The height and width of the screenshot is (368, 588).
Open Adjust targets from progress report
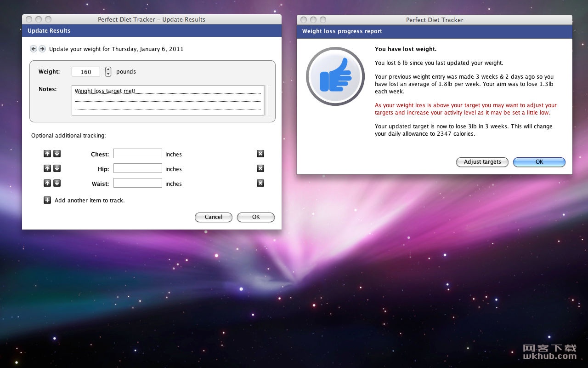pos(482,162)
